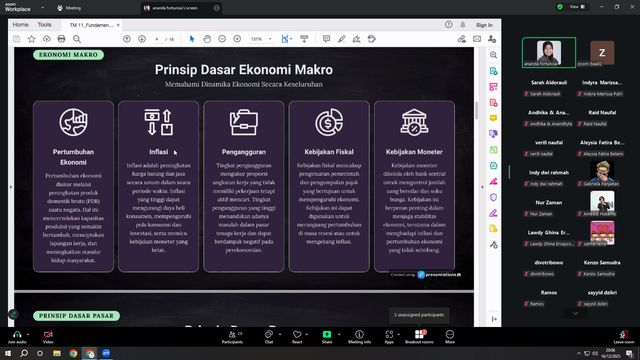This screenshot has width=640, height=360.
Task: Open Windows Start menu
Action: (8, 353)
